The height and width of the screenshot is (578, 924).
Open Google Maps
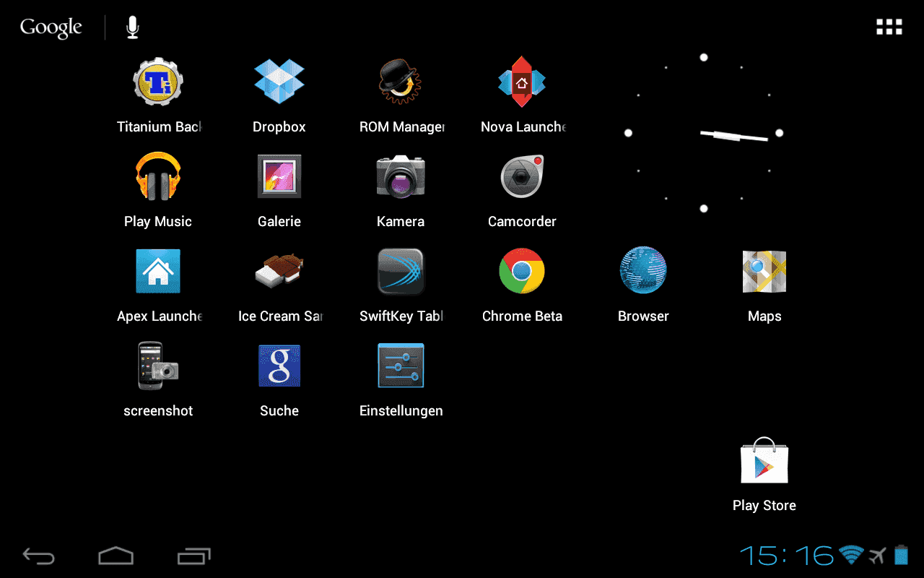coord(764,271)
